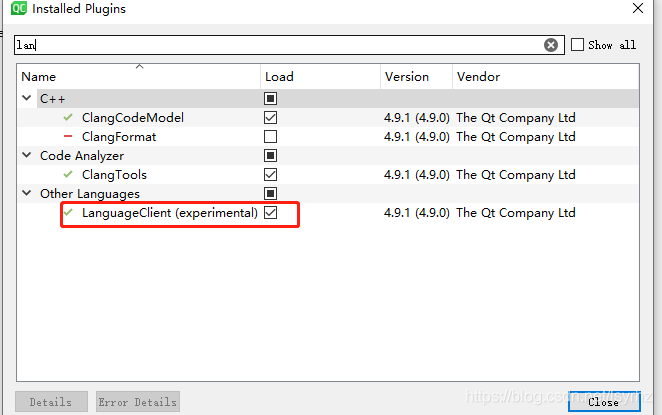Click The Qt Company Ltd vendor for ClangTools
This screenshot has height=415, width=662.
515,175
